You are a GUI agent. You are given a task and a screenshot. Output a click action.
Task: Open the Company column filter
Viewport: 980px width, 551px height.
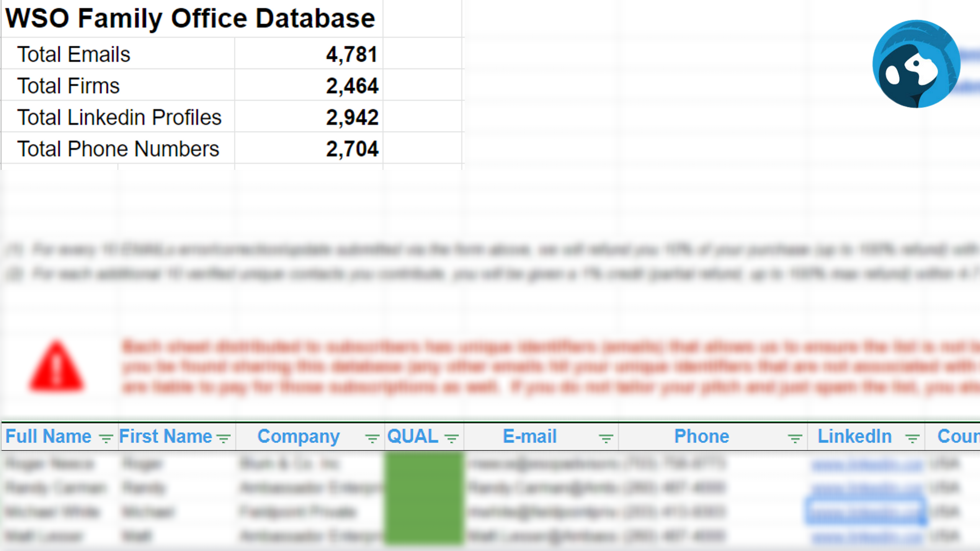(x=372, y=437)
